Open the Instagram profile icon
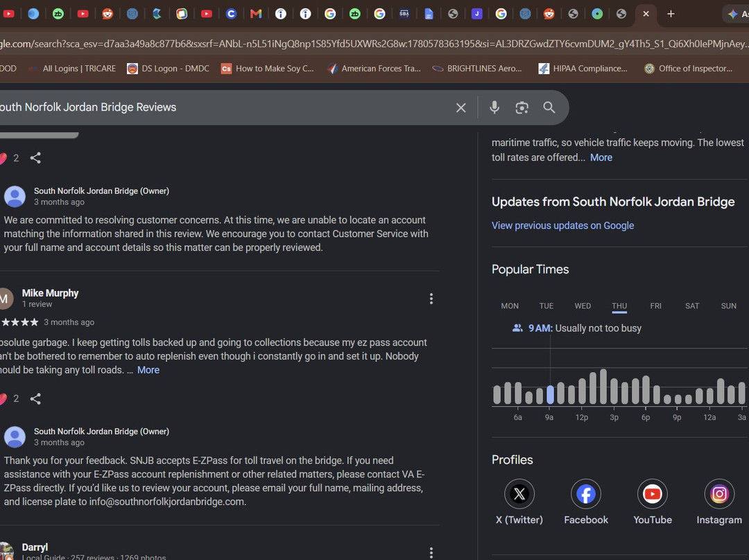Viewport: 749px width, 560px height. 719,493
